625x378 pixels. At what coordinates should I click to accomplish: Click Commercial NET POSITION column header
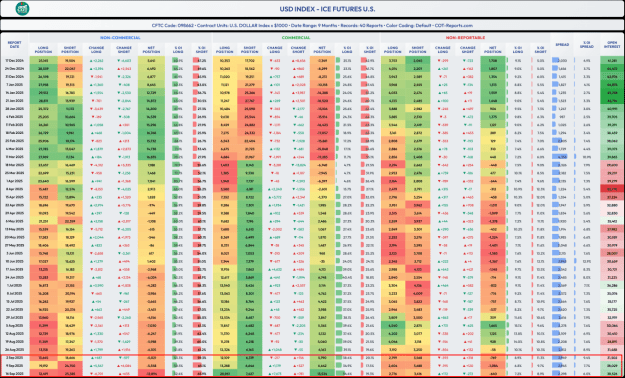(x=322, y=49)
